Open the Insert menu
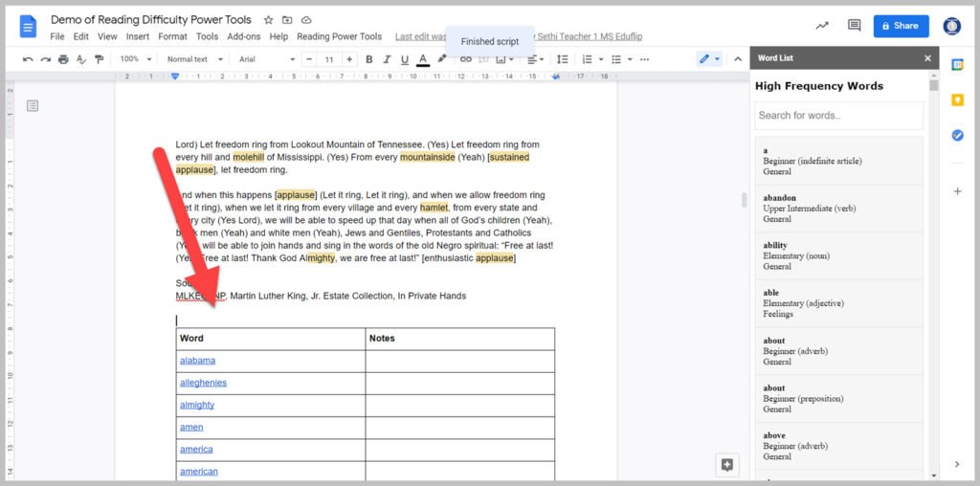 click(138, 36)
